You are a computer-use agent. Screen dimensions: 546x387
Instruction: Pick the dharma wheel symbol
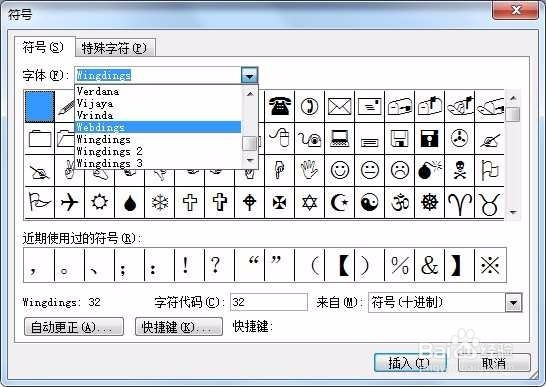click(x=429, y=202)
